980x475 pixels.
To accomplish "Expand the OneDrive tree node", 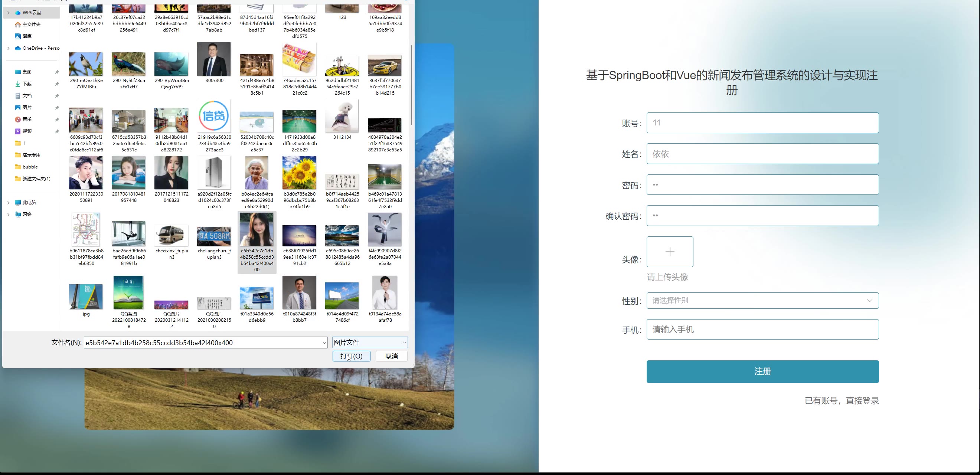I will [9, 48].
